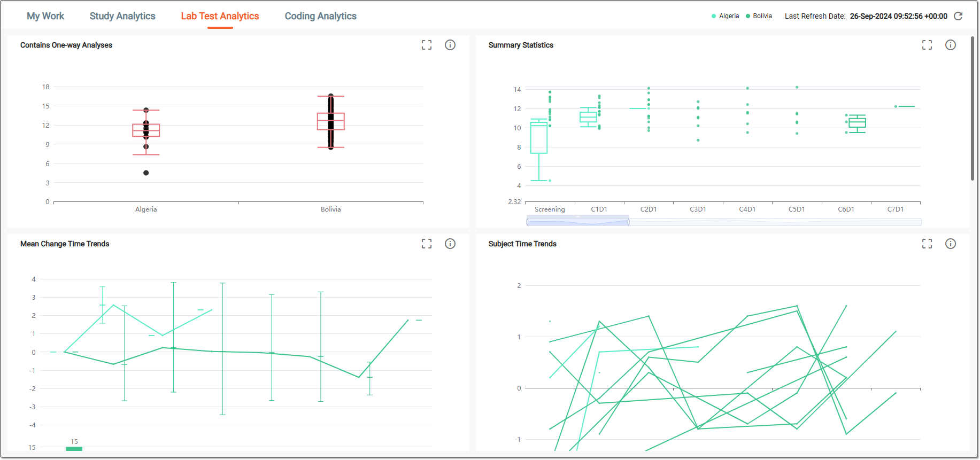Click the Screening axis label
980x460 pixels.
[x=550, y=209]
